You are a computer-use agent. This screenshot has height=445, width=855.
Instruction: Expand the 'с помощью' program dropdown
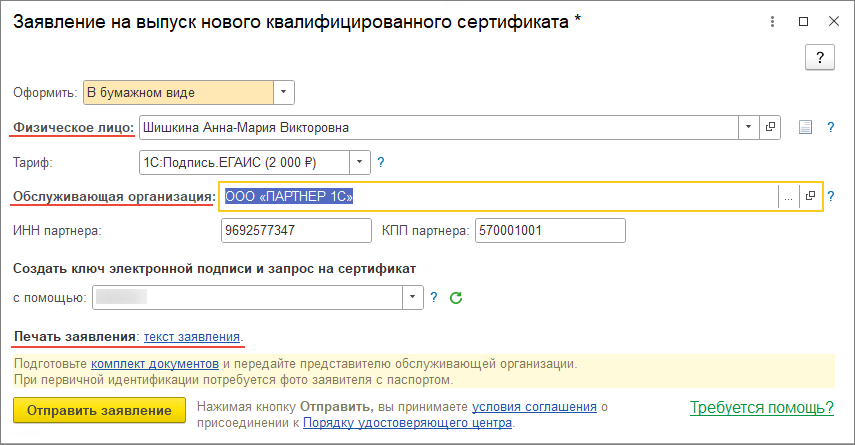pos(413,297)
